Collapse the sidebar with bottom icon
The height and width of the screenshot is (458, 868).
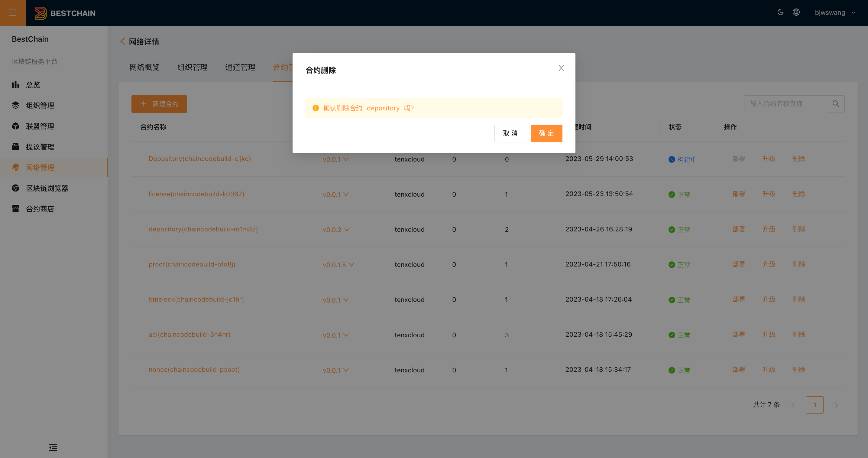point(53,447)
